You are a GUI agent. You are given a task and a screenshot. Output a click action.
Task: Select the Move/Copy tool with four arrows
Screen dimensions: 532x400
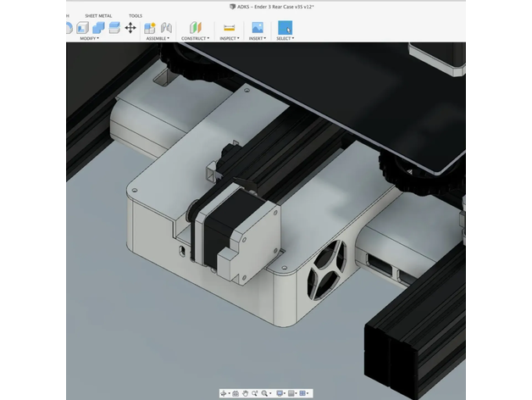tap(130, 28)
